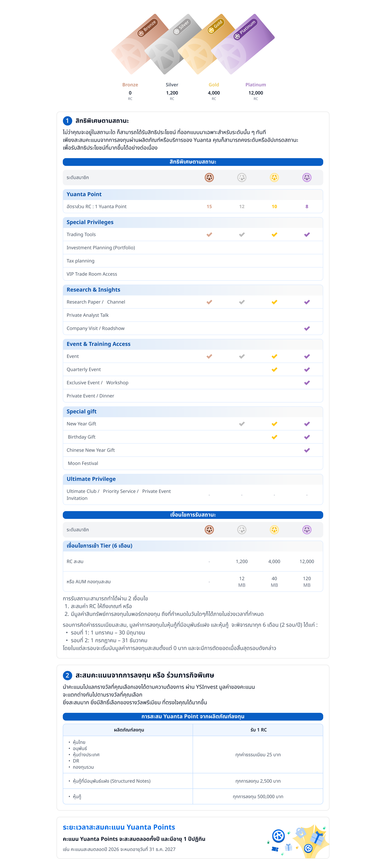Click the blue สิทธิพิเศษตามสถานะ banner
The height and width of the screenshot is (868, 386).
(x=193, y=162)
